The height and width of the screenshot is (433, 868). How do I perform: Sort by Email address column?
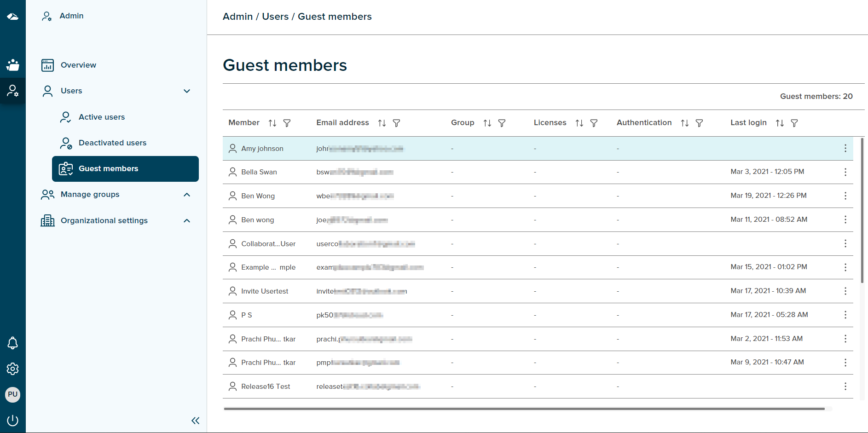coord(382,123)
